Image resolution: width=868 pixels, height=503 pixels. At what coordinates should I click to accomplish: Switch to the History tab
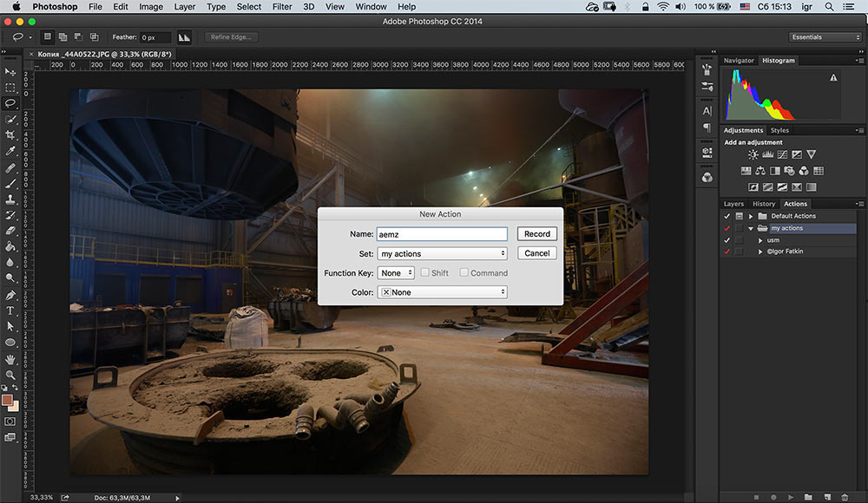[764, 204]
